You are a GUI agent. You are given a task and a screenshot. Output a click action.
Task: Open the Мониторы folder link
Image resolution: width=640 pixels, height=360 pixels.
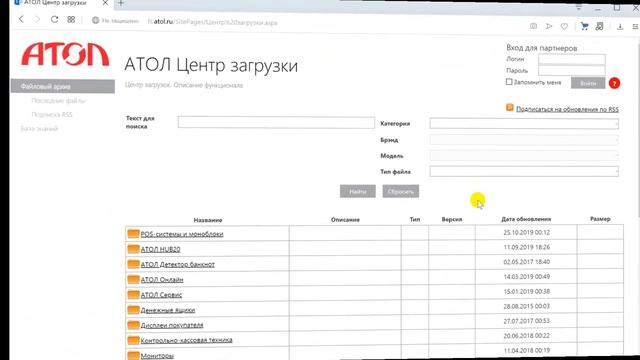click(x=157, y=356)
